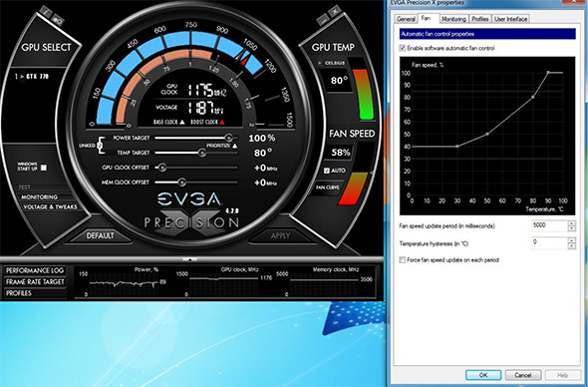Viewport: 588px width, 387px height.
Task: Open the info icon above GPU Select
Action: [46, 11]
